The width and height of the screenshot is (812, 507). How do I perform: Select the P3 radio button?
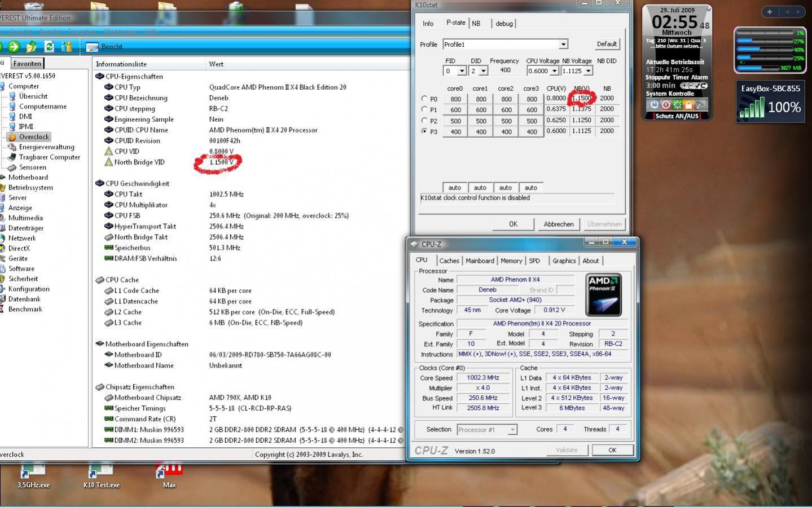[x=424, y=131]
